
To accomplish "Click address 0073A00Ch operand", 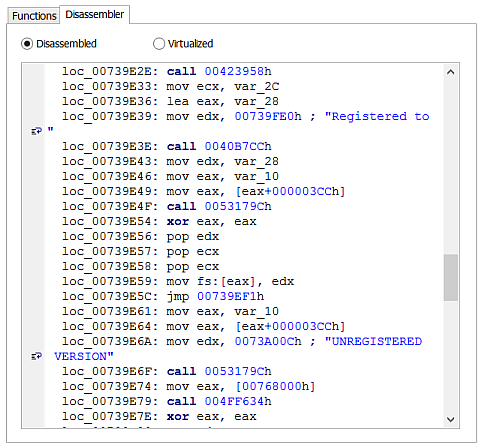I will 268,341.
